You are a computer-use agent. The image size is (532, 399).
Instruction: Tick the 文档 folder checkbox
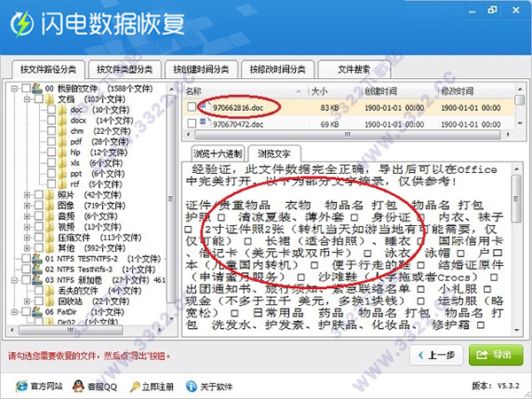[39, 99]
